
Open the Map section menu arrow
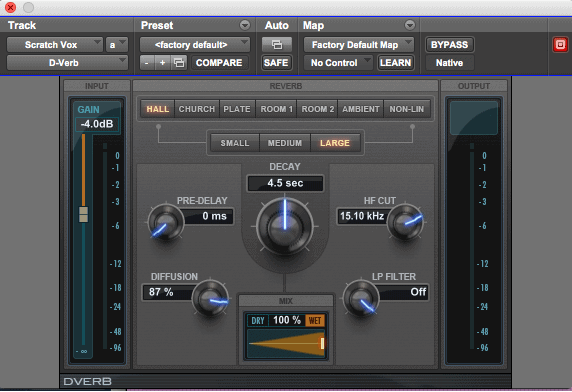pos(410,25)
